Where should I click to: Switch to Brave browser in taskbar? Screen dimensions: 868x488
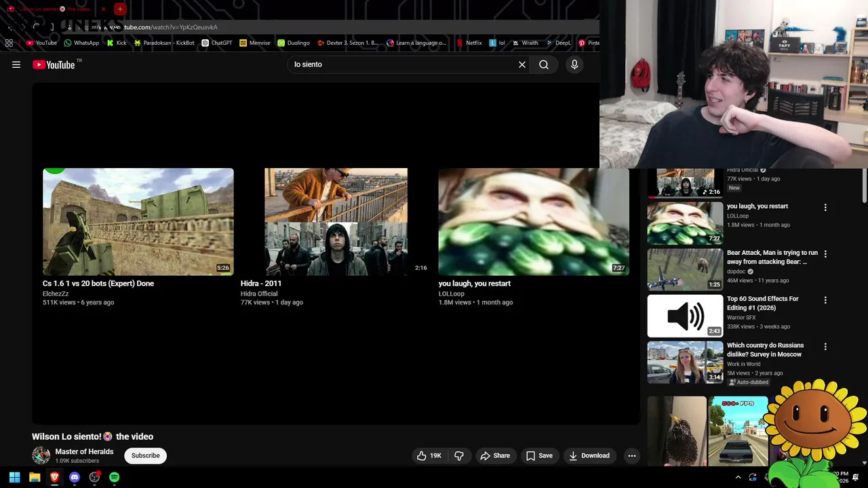tap(54, 477)
